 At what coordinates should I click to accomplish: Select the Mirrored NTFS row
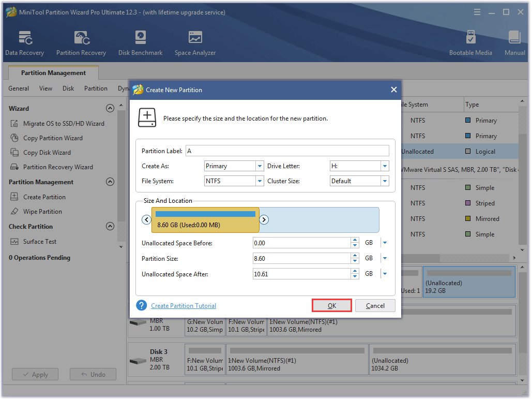tap(459, 219)
